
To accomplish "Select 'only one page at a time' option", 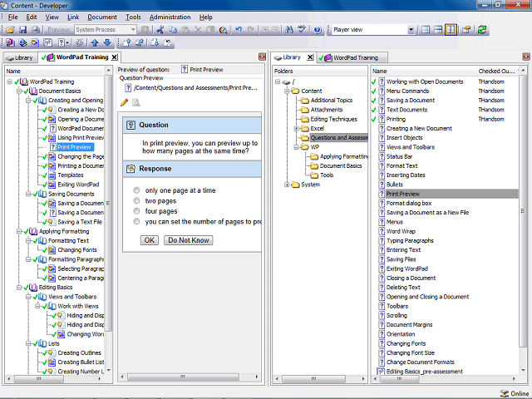I will 136,190.
